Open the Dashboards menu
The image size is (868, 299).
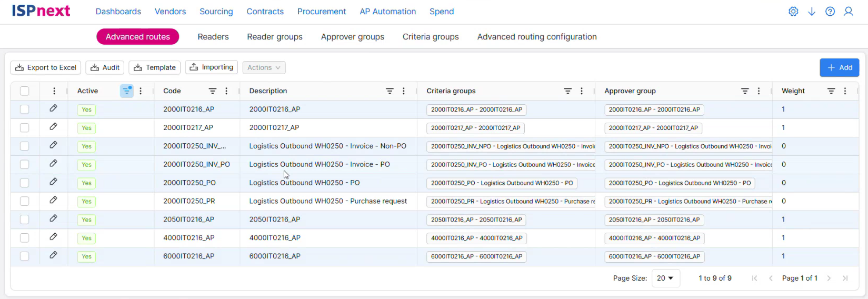(x=118, y=12)
